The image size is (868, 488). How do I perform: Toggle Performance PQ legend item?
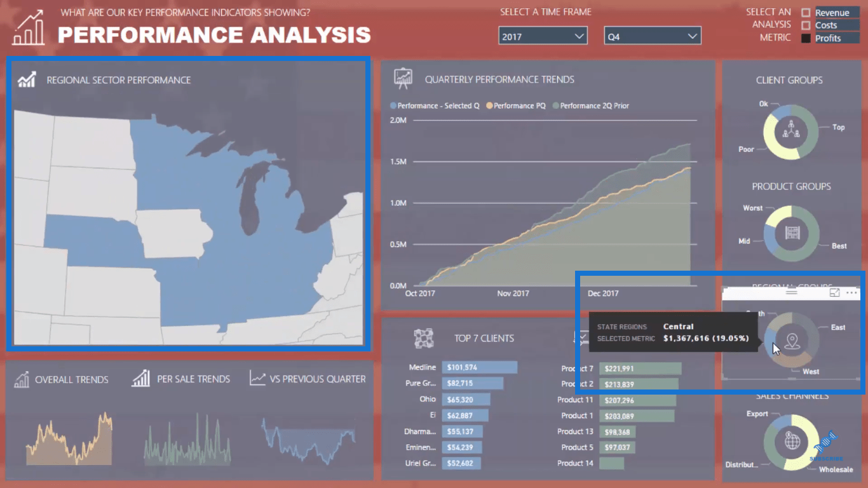pos(516,105)
